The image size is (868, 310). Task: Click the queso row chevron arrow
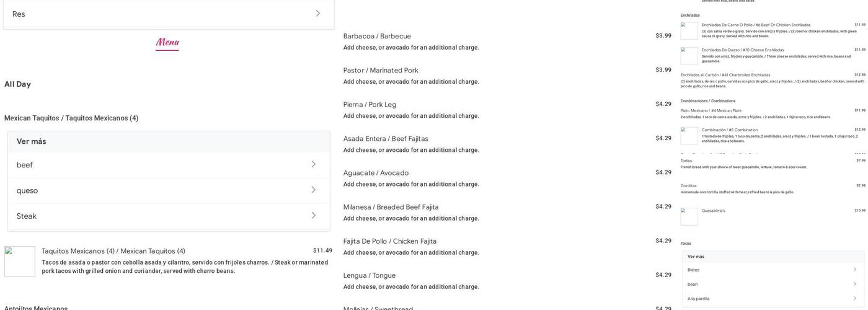[x=313, y=190]
